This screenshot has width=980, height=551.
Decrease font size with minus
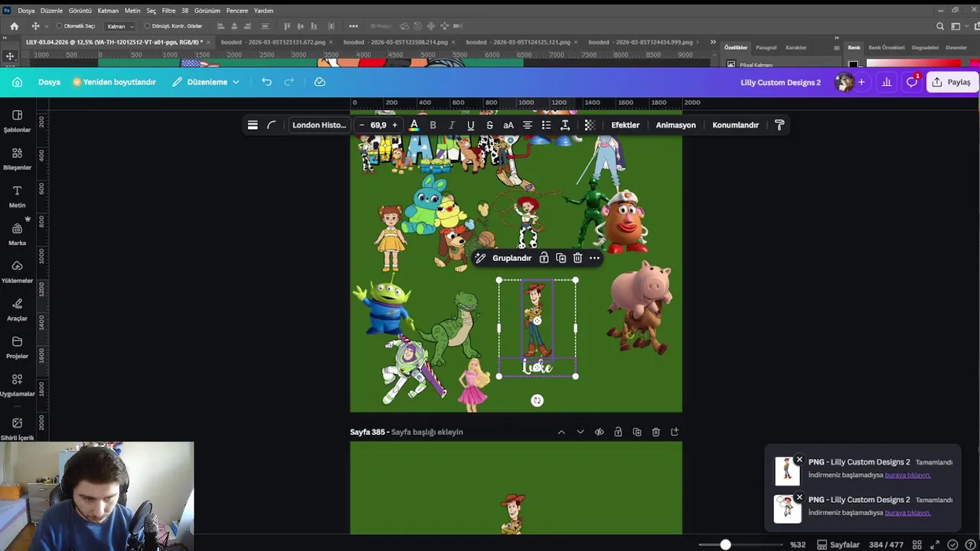pos(361,125)
